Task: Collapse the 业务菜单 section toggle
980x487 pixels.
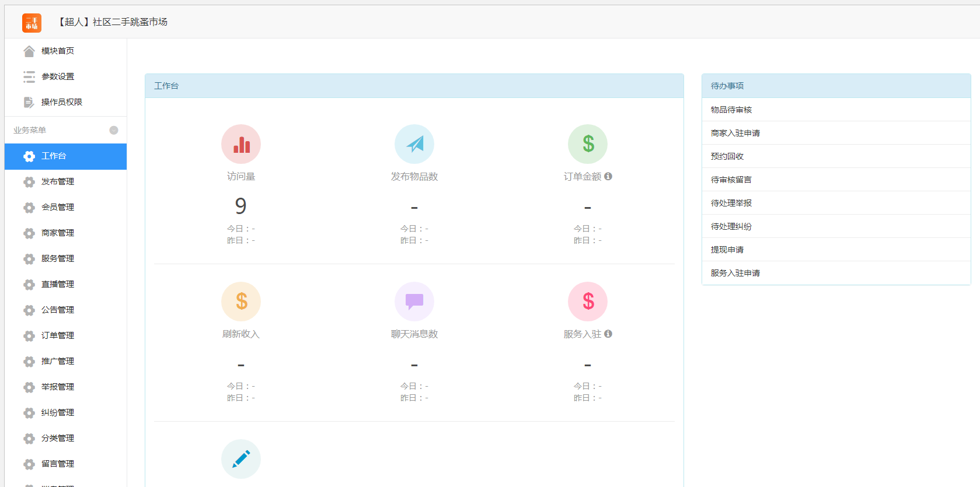Action: 114,130
